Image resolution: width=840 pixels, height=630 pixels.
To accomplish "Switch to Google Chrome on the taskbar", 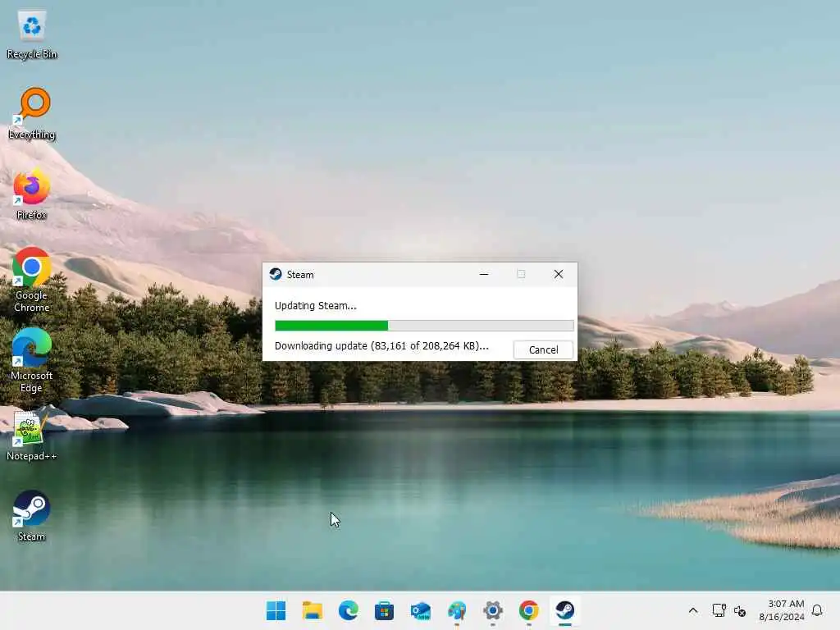I will [x=529, y=610].
